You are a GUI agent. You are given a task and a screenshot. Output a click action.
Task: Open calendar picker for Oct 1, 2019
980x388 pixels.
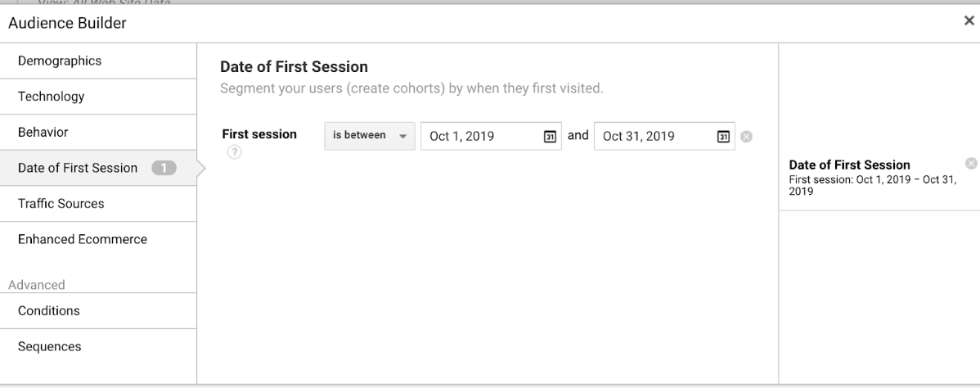click(x=550, y=137)
